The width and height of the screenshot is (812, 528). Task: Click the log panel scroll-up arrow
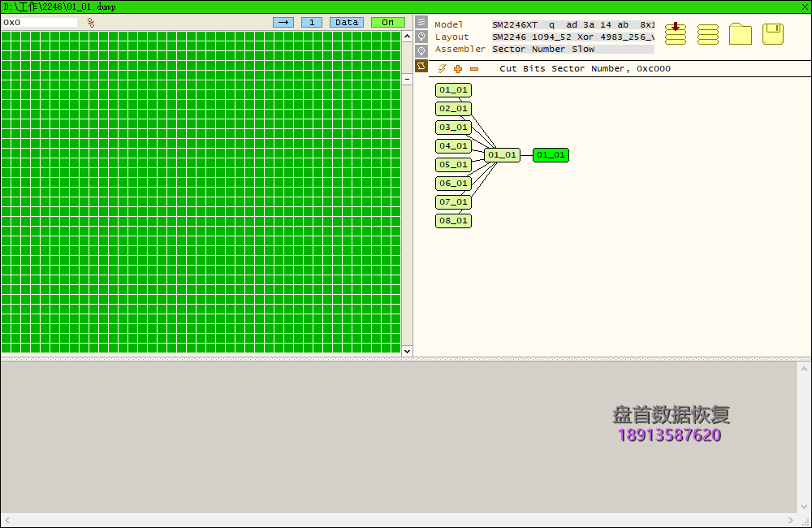coord(804,369)
